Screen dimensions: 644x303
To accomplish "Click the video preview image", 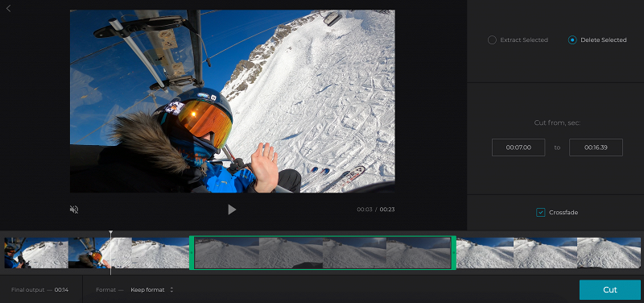I will [x=233, y=102].
